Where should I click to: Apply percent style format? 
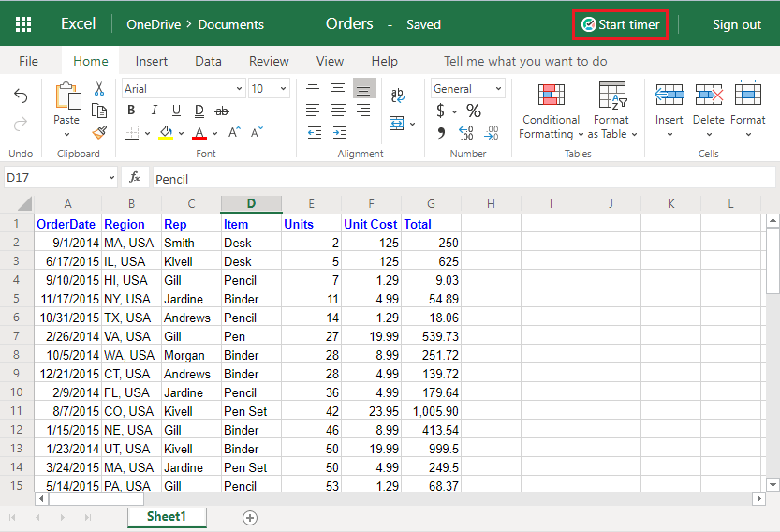pos(474,111)
